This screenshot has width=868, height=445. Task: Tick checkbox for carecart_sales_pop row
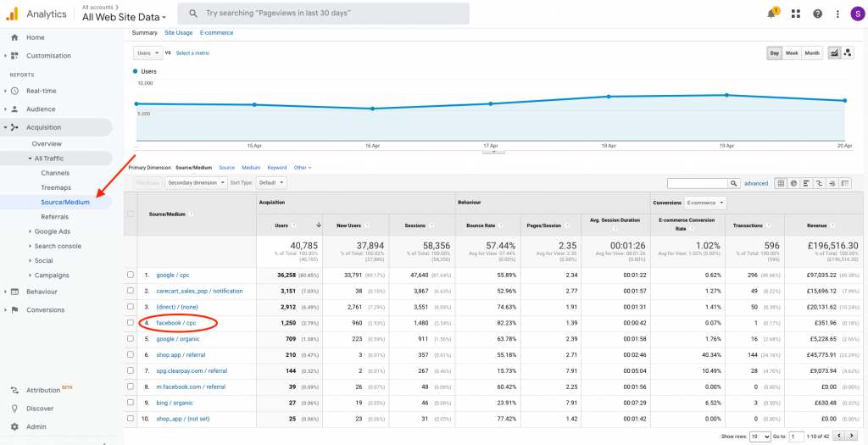tap(130, 291)
